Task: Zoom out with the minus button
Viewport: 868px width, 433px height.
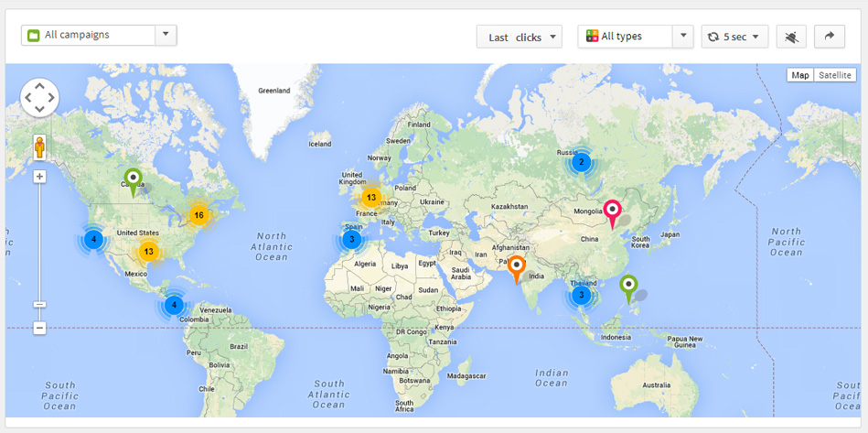Action: 39,328
